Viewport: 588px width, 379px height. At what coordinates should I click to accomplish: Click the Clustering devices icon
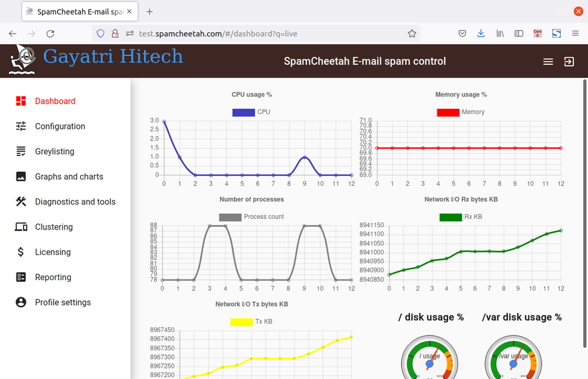(21, 227)
